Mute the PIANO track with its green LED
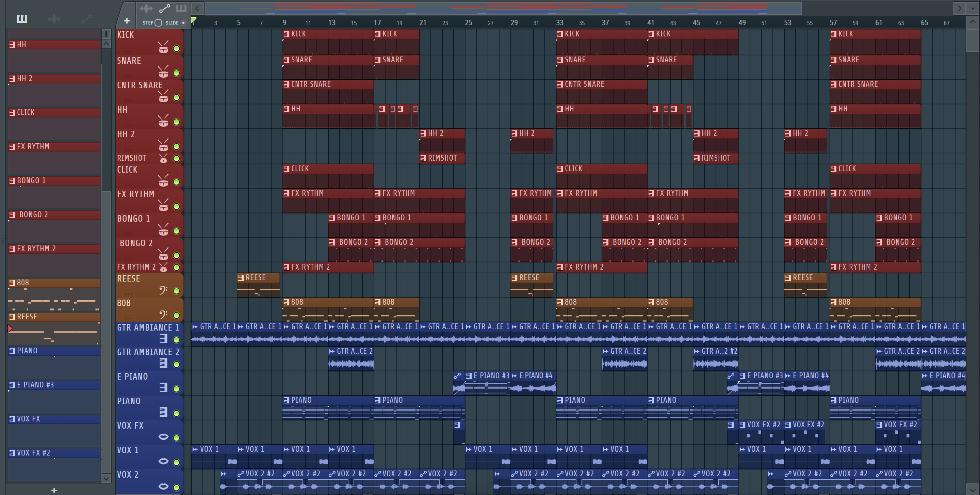 pyautogui.click(x=177, y=413)
